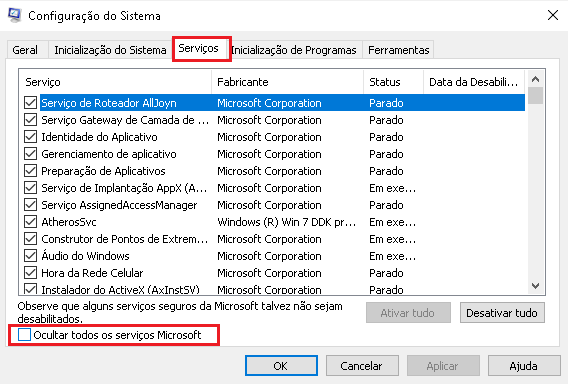This screenshot has height=384, width=568.
Task: Toggle Identidade do Aplicativo checkbox
Action: click(x=30, y=137)
